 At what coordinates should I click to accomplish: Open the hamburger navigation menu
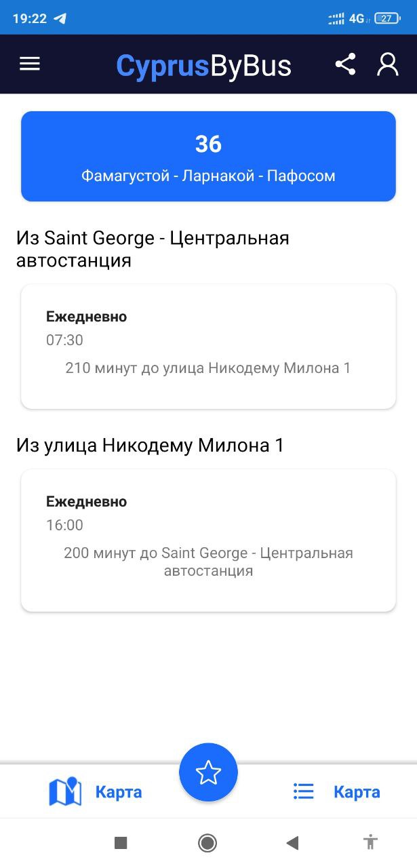pyautogui.click(x=30, y=64)
